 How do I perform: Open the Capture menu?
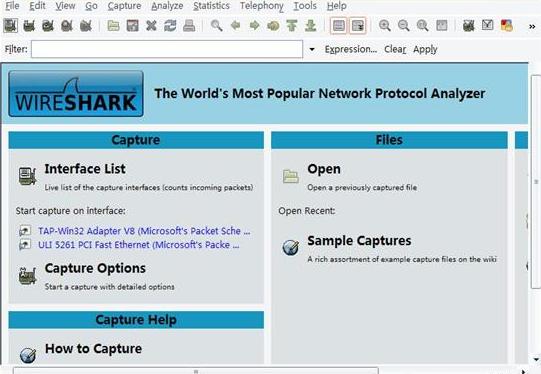[x=124, y=6]
